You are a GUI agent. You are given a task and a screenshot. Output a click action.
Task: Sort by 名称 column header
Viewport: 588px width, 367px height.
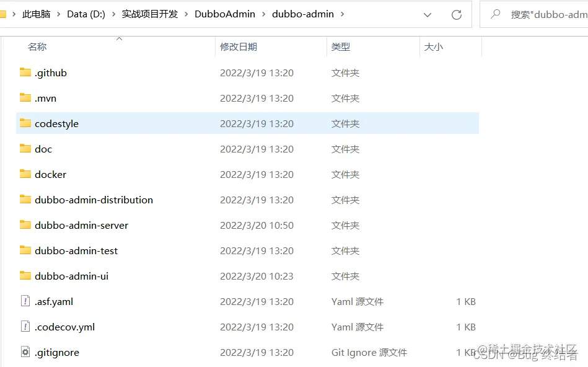37,47
